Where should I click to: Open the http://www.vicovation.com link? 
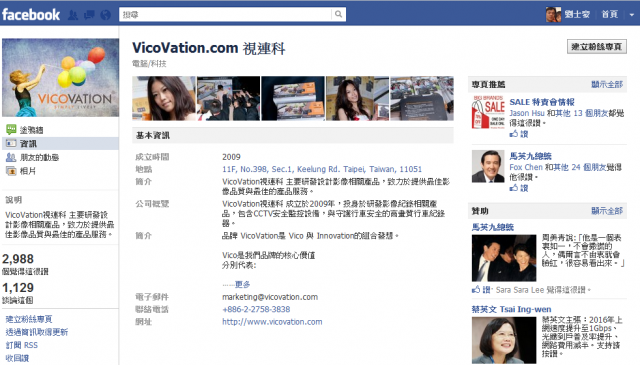coord(272,322)
